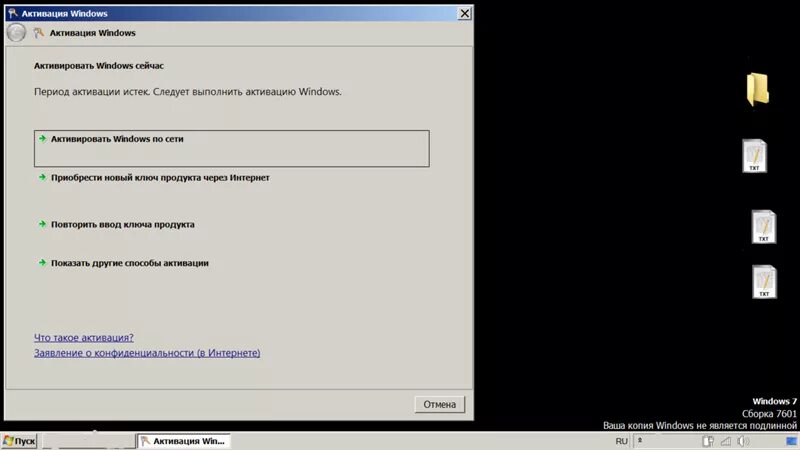Choose "Активировать Windows по сети" option
Screen dimensions: 800x450
pyautogui.click(x=232, y=148)
